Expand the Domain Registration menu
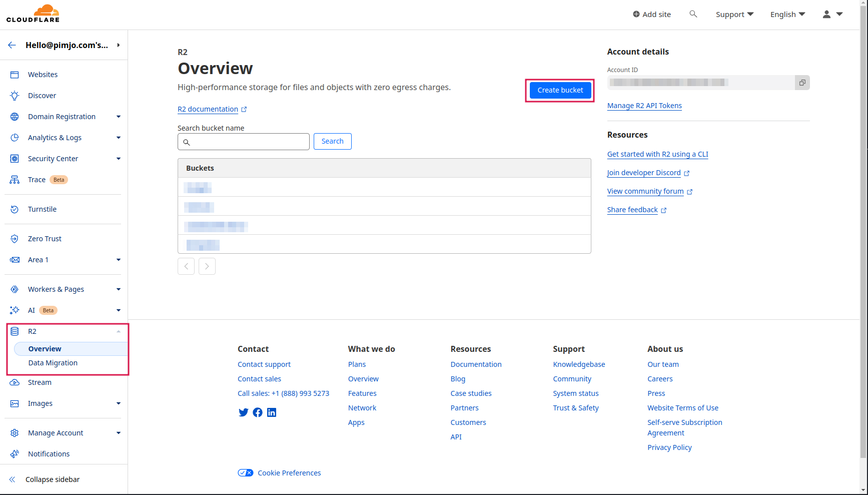This screenshot has height=495, width=868. (118, 117)
